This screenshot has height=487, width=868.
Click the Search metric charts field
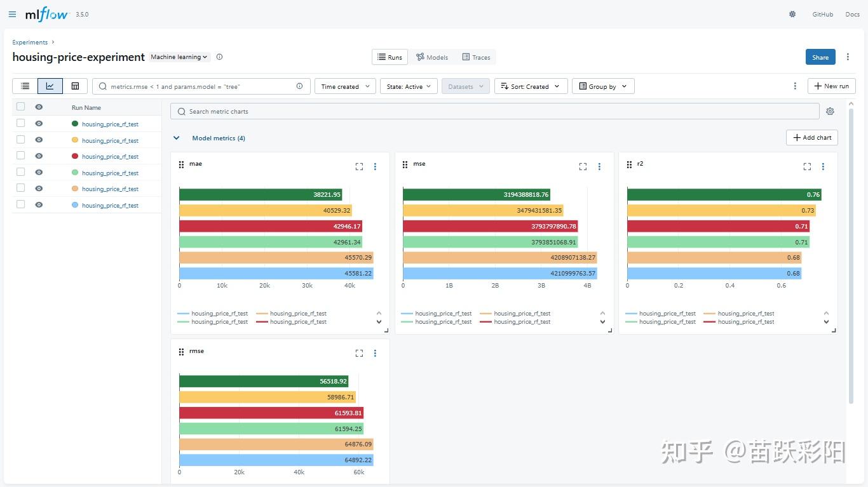point(495,111)
